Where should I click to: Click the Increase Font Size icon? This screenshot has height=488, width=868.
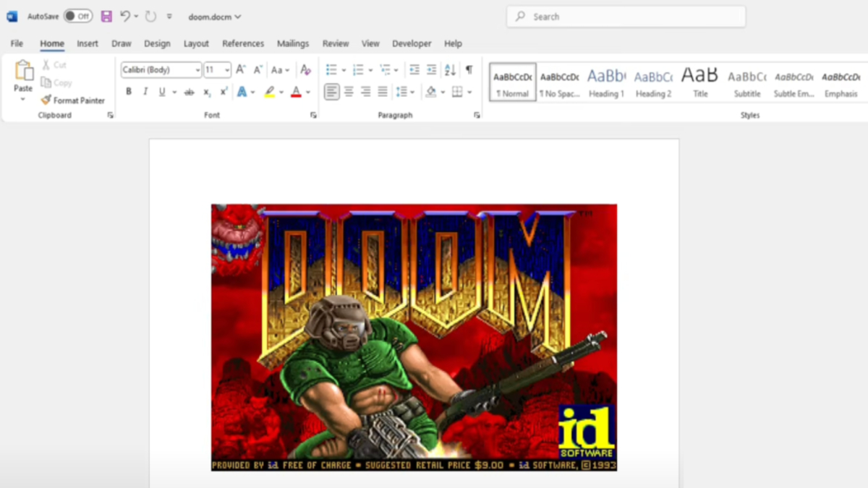(241, 70)
